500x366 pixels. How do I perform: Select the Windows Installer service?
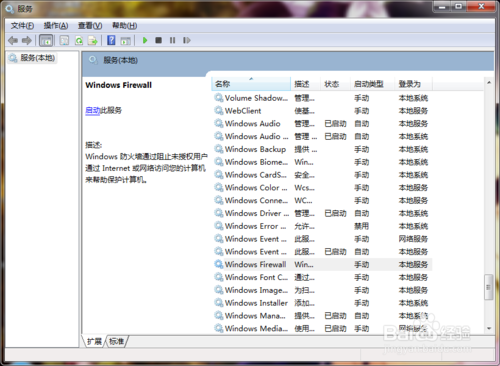click(322, 303)
